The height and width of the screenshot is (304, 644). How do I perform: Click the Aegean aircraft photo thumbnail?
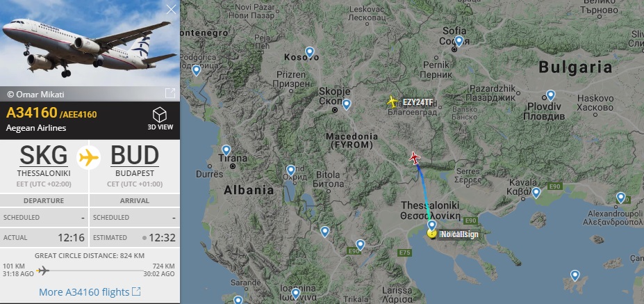[90, 43]
